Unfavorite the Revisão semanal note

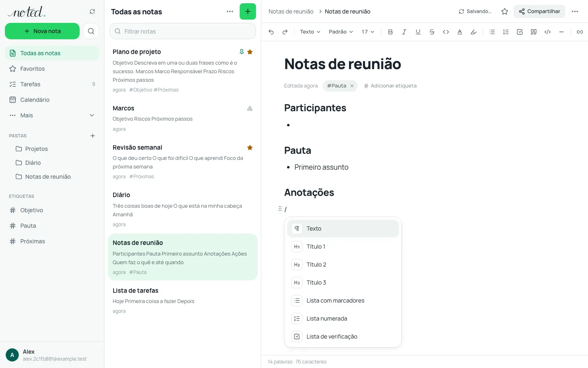250,148
